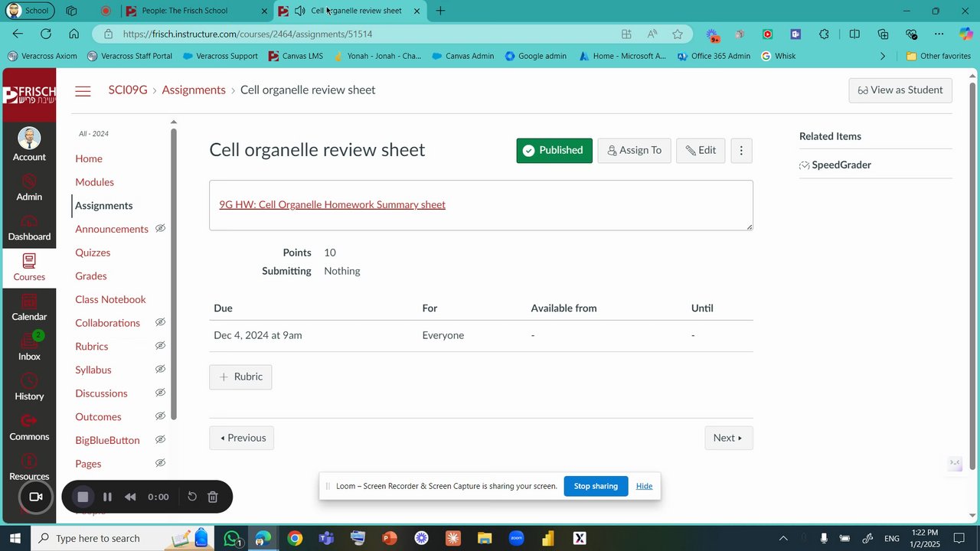The width and height of the screenshot is (980, 551).
Task: Go to course Home page
Action: pos(89,158)
